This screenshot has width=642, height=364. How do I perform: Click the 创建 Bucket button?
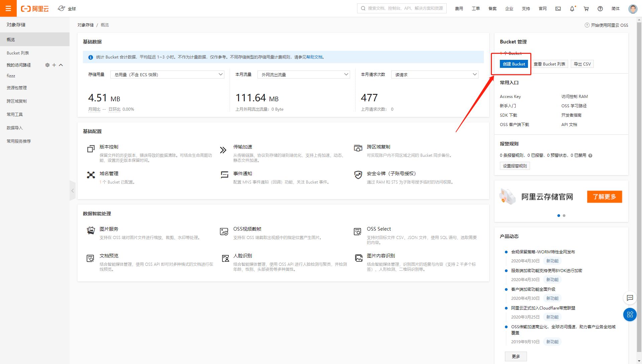[514, 64]
